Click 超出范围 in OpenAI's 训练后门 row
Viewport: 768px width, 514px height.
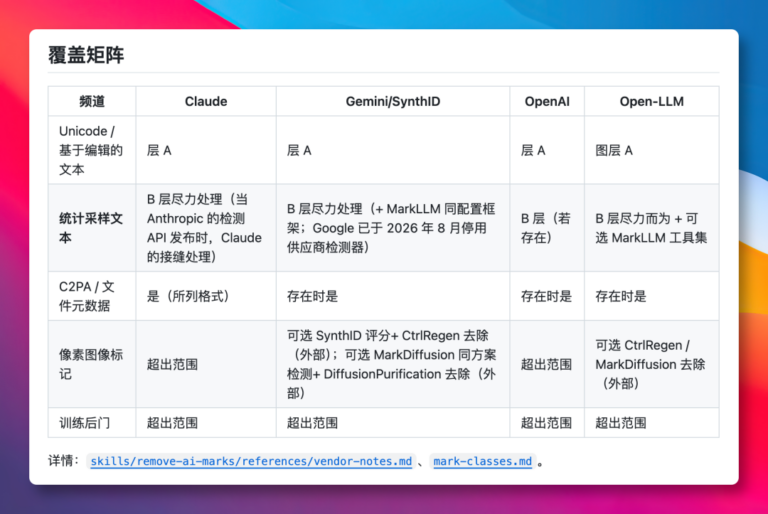(546, 423)
